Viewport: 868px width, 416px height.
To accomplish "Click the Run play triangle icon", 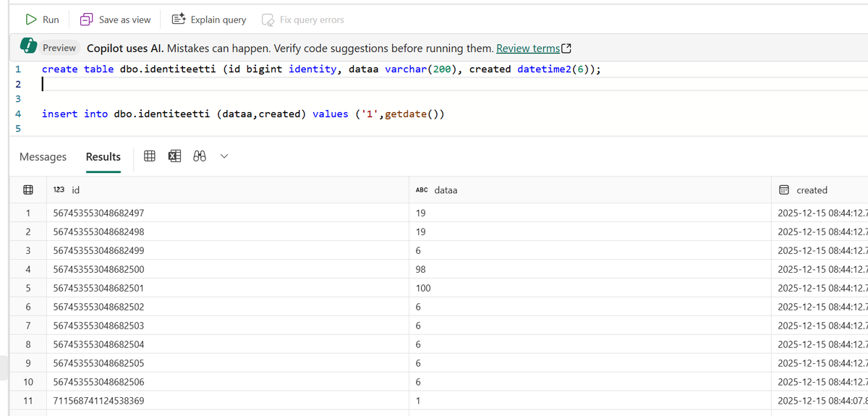I will tap(31, 20).
